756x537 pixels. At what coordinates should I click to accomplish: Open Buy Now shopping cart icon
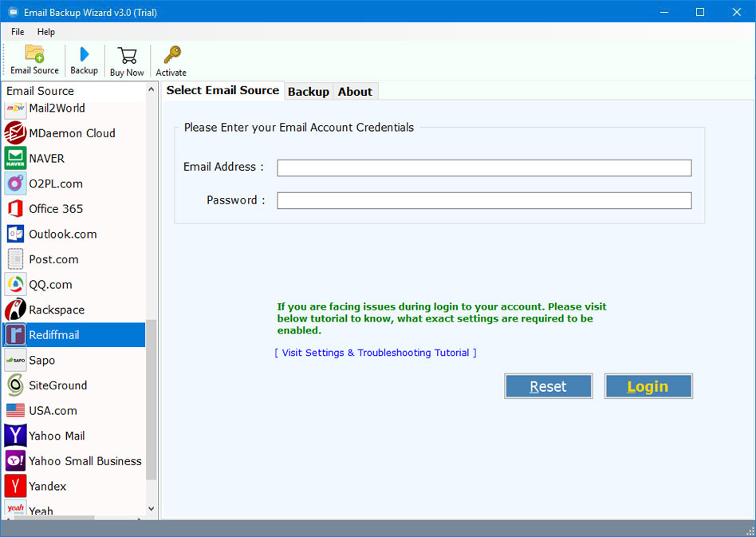126,60
